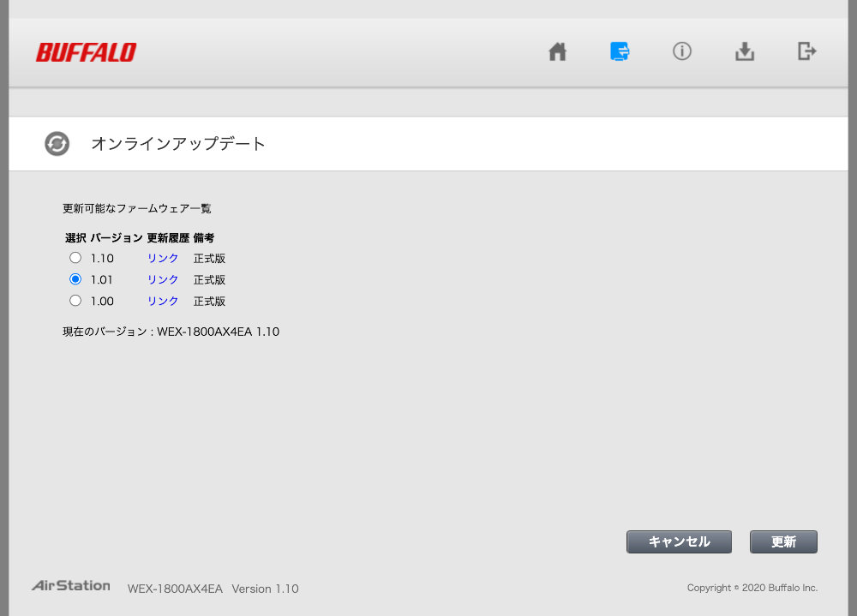Click the logout door-arrow icon
The height and width of the screenshot is (616, 857).
coord(806,51)
